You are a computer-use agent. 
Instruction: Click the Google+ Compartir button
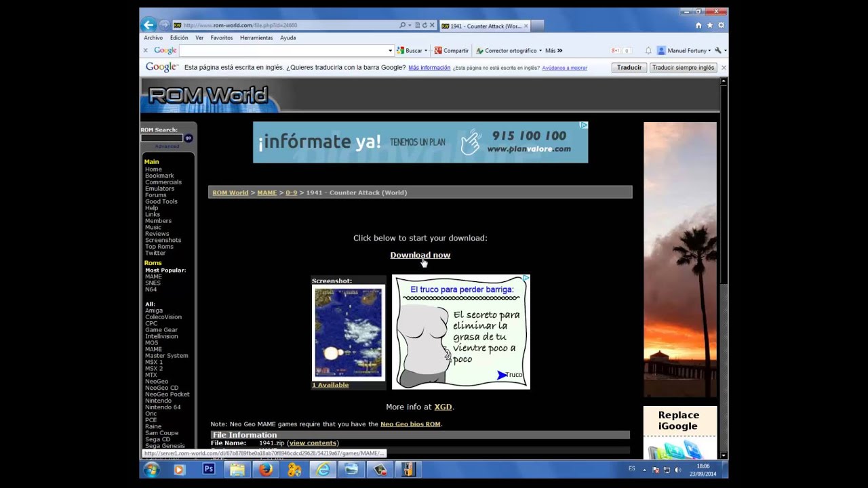click(451, 50)
